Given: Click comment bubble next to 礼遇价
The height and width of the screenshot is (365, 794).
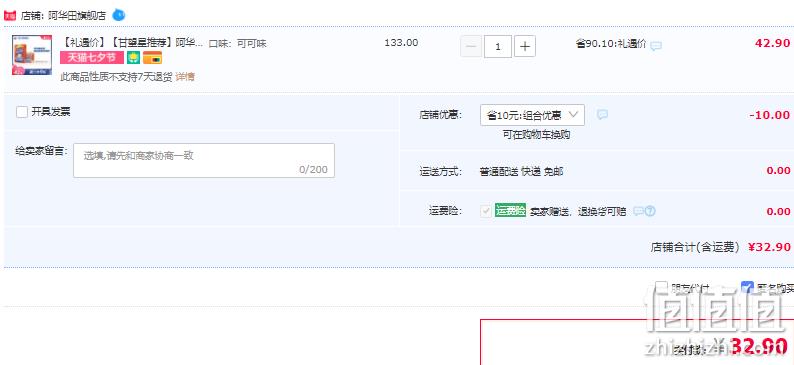Looking at the screenshot, I should [656, 46].
